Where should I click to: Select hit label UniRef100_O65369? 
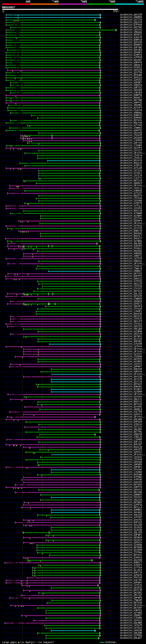(x=131, y=90)
